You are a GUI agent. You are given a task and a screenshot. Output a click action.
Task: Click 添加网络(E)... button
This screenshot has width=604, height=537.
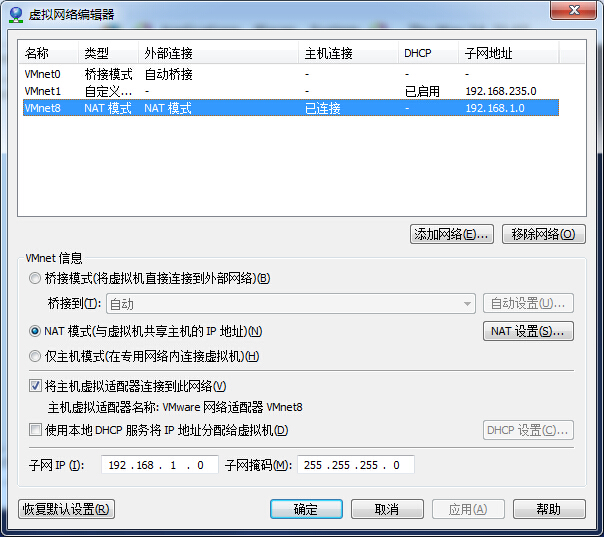pos(451,234)
